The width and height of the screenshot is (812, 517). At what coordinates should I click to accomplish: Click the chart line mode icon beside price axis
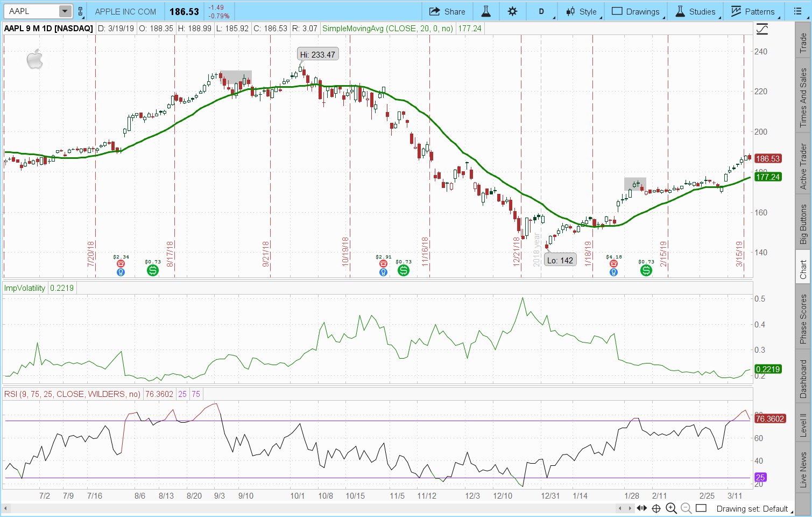(762, 29)
